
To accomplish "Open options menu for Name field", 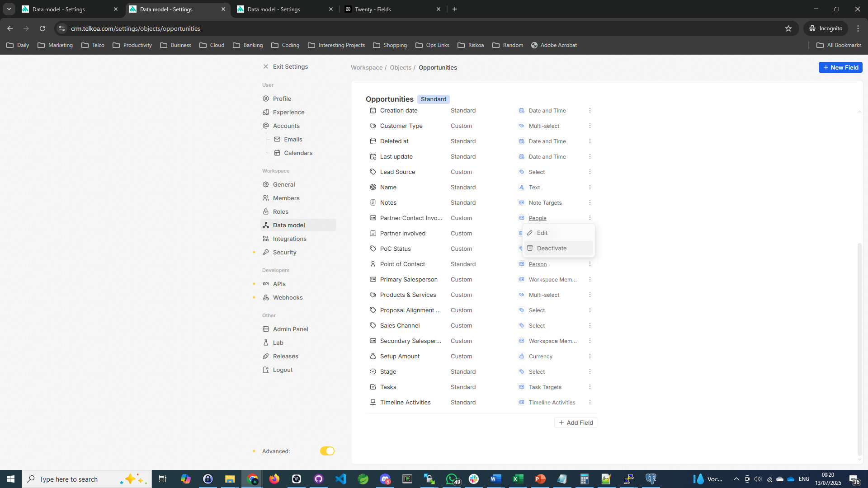I will [x=590, y=187].
